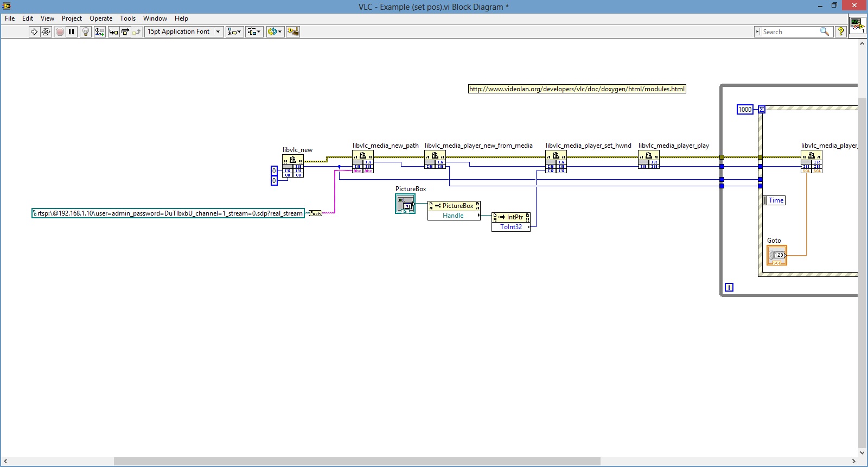Select the libvlc_new library node
This screenshot has width=868, height=467.
(293, 166)
